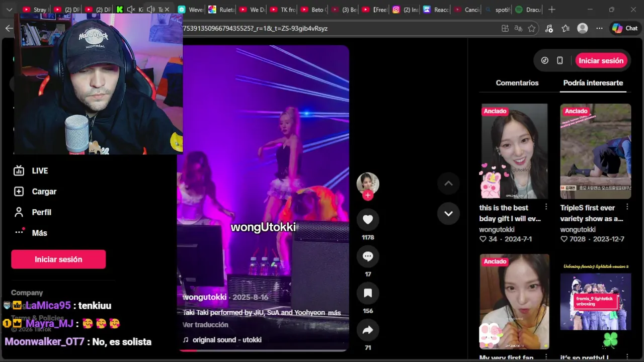Open the browser apps grid icon in address bar
Screen dimensions: 644x362
point(505,28)
